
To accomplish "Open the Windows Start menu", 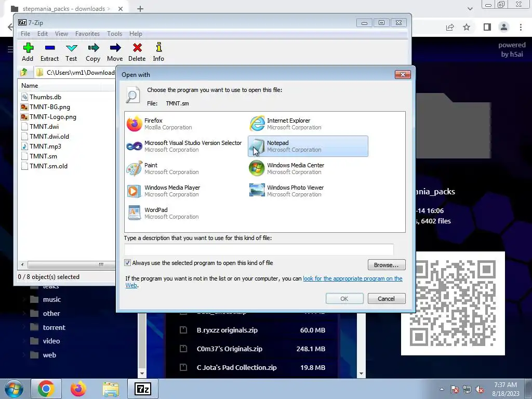I will (x=14, y=389).
